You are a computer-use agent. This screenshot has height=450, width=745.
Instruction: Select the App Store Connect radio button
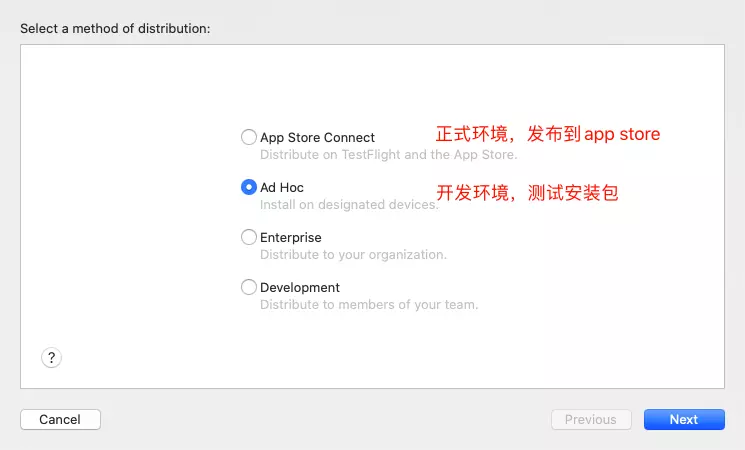249,138
